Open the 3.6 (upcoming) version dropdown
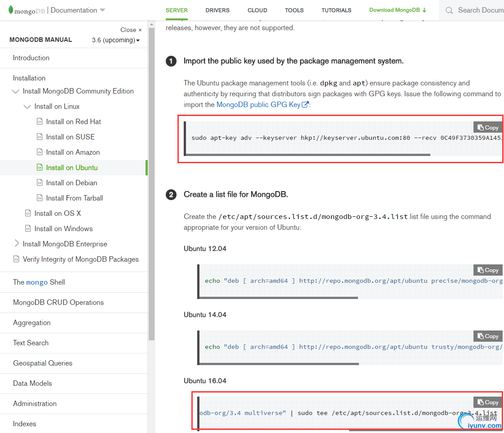This screenshot has width=504, height=433. 116,40
